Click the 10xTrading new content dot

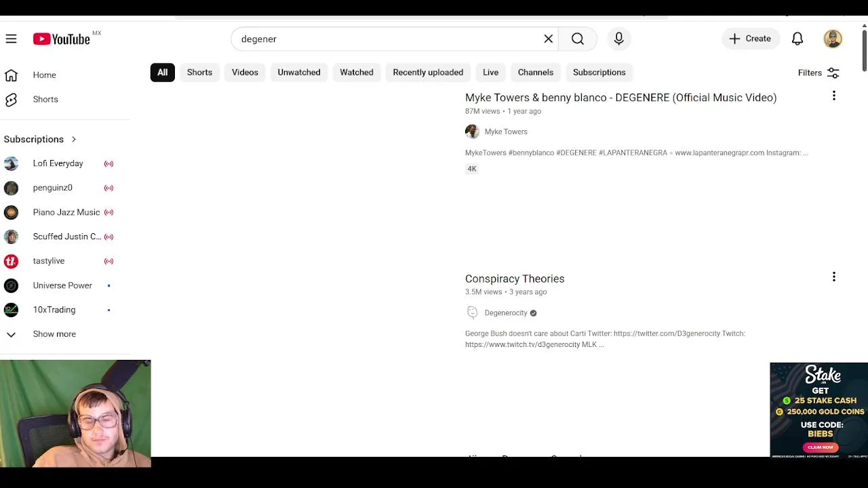108,310
